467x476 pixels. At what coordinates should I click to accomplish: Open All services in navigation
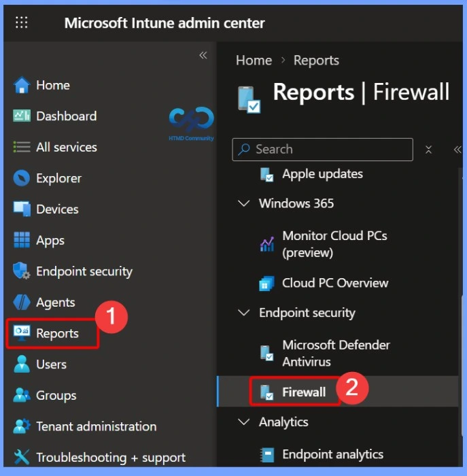click(67, 148)
